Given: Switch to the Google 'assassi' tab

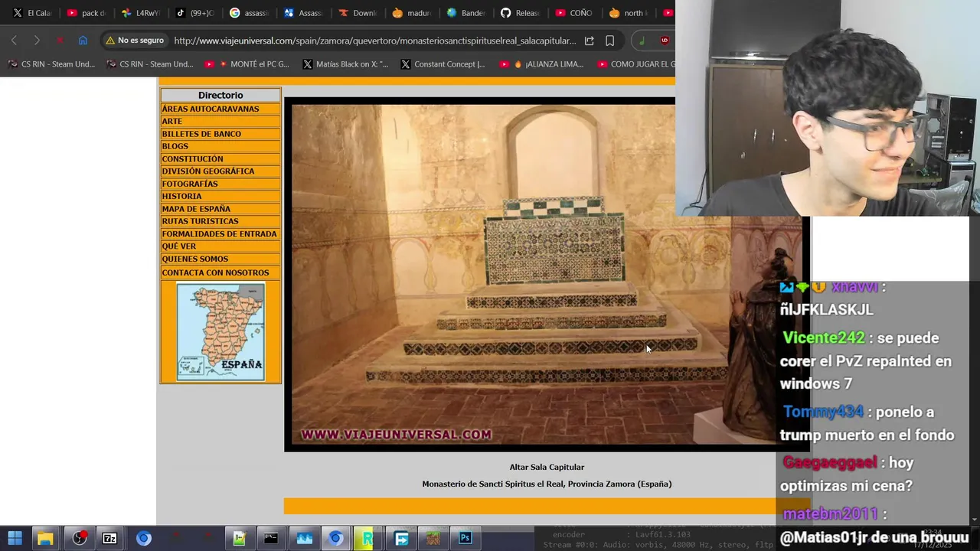Looking at the screenshot, I should [x=249, y=13].
